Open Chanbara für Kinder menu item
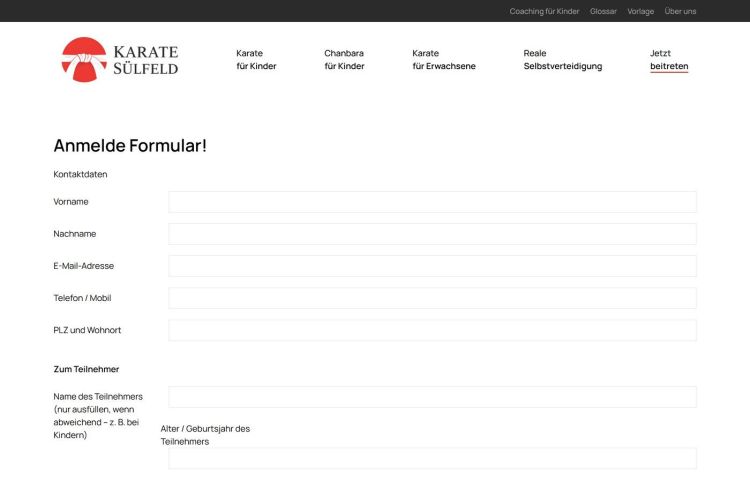This screenshot has width=750, height=482. click(344, 60)
